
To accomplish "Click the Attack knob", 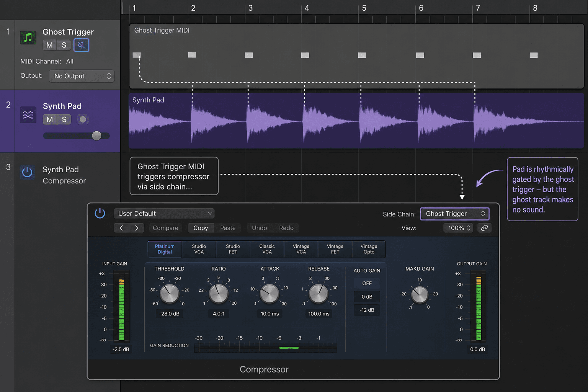I will [x=269, y=294].
